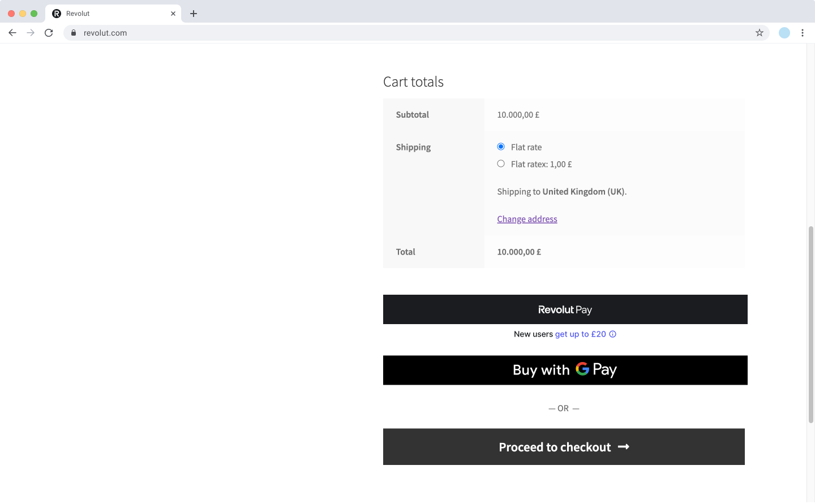Image resolution: width=815 pixels, height=504 pixels.
Task: Click 'Shipping to United Kingdom (UK)' text
Action: tap(561, 192)
